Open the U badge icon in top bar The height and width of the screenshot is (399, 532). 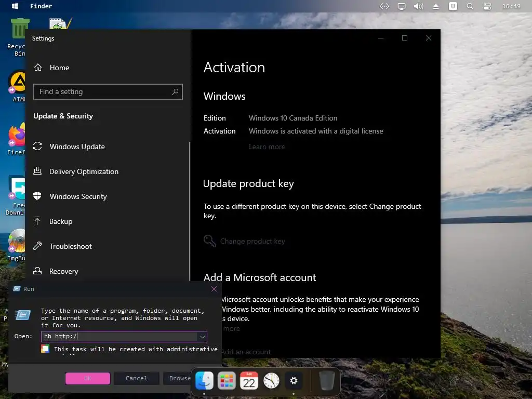(453, 6)
